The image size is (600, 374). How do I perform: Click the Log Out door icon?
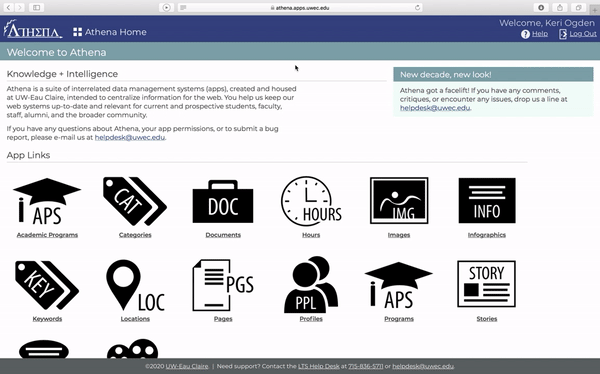pos(563,34)
